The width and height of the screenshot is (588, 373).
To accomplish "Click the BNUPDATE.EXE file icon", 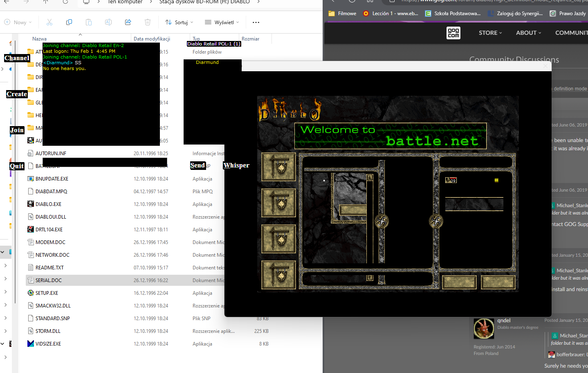I will [x=30, y=179].
